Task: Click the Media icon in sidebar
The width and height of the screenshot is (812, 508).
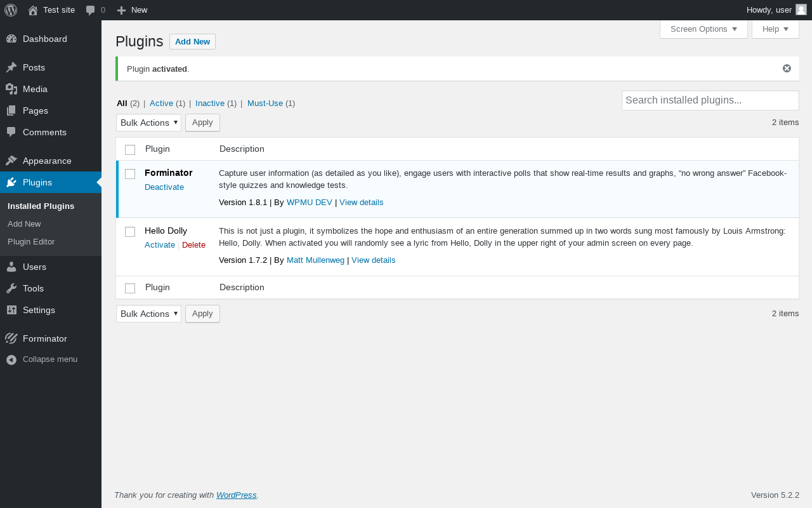Action: point(11,89)
